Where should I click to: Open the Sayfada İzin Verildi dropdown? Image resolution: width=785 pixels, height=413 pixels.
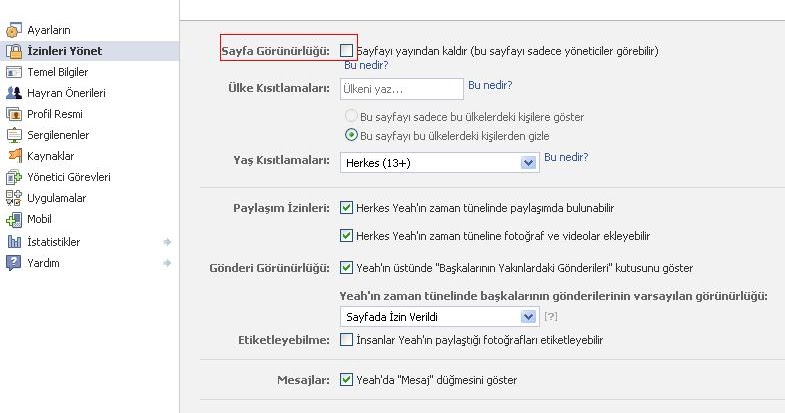coord(440,317)
